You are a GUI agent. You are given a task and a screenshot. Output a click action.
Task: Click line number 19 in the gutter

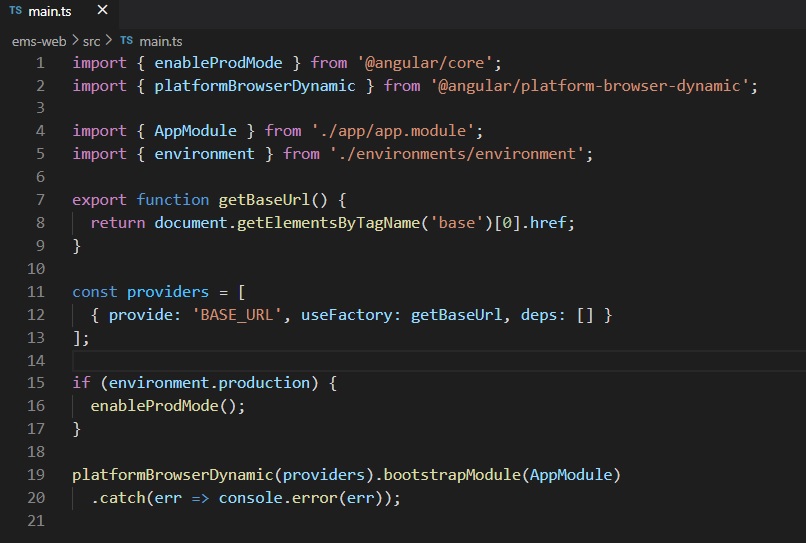point(36,475)
